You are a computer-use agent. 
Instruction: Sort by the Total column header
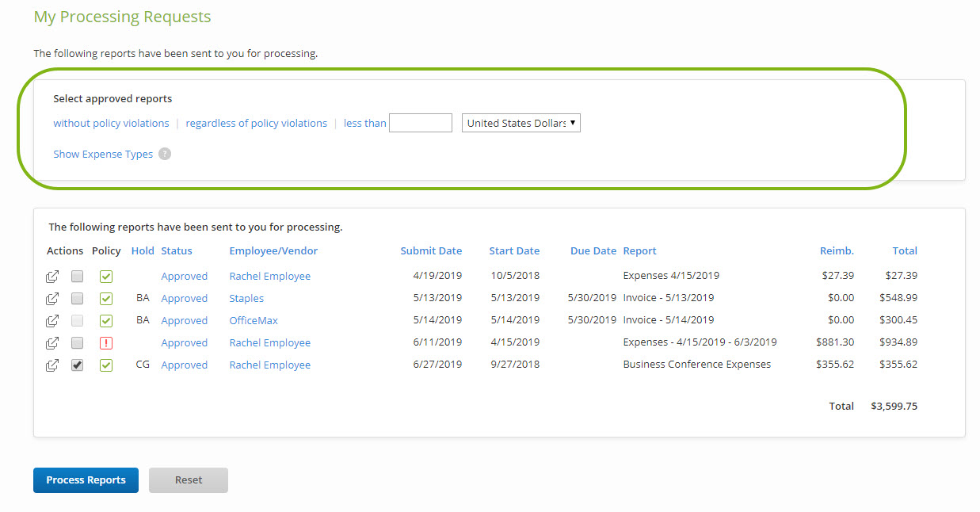tap(904, 250)
